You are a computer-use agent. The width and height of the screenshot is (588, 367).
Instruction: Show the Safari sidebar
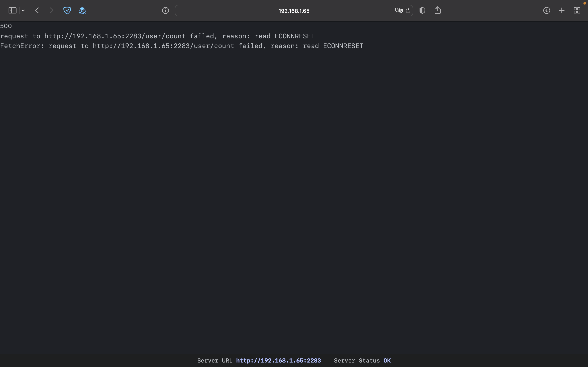point(12,10)
